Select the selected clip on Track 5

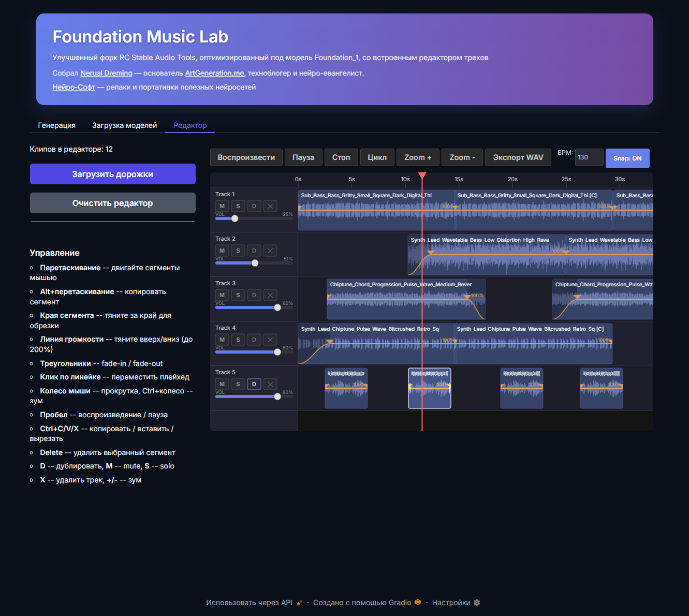430,388
